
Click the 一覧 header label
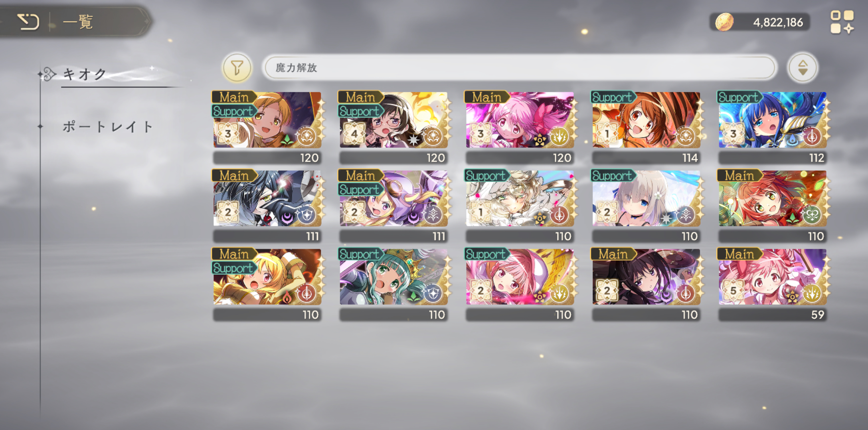tap(78, 22)
